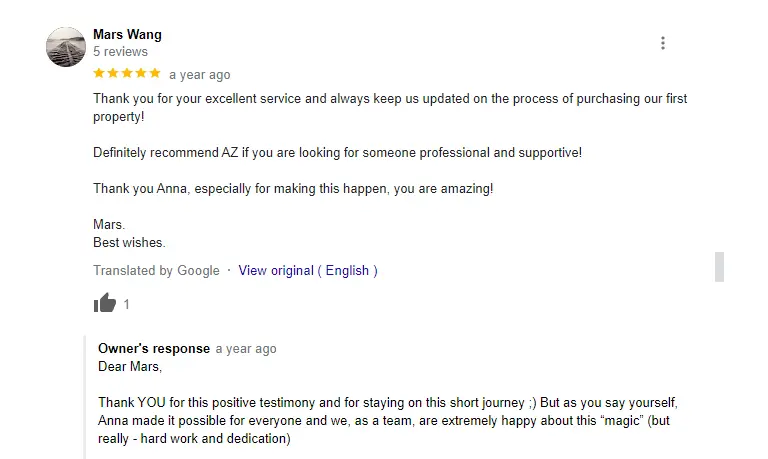Screen dimensions: 768x459
Task: Click the "Dear Mars," greeting line
Action: click(x=129, y=366)
